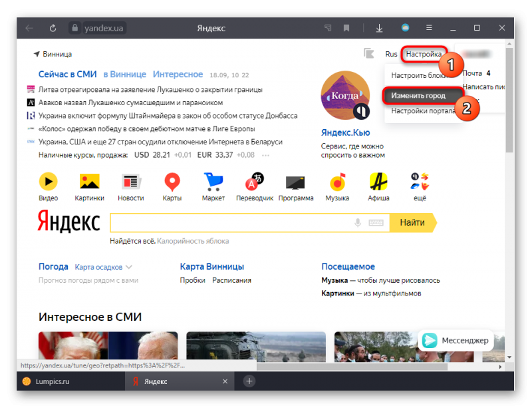Screen dimensions: 532x408
Task: Open the «Колос» одержал победу news headline
Action: coord(146,128)
